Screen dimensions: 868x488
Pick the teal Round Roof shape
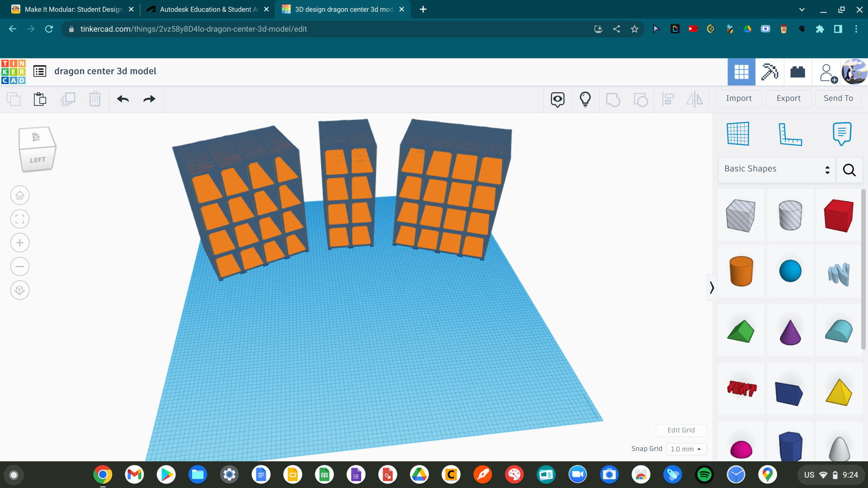(x=839, y=331)
